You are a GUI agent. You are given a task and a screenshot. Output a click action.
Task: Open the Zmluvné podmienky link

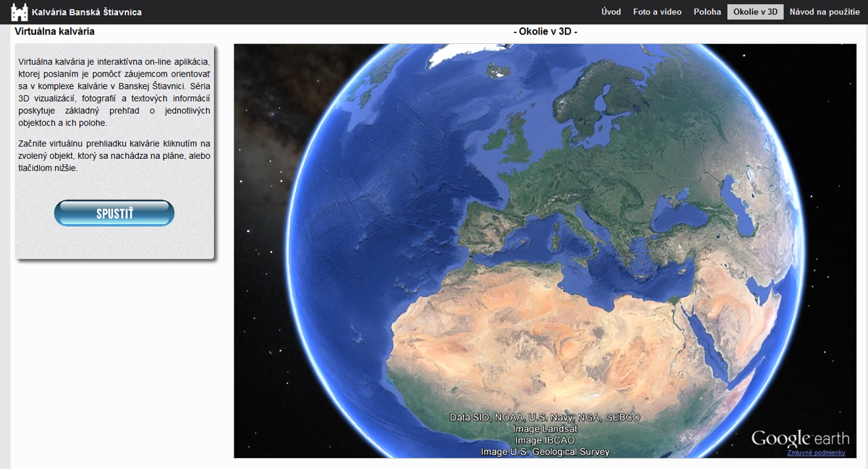point(816,452)
